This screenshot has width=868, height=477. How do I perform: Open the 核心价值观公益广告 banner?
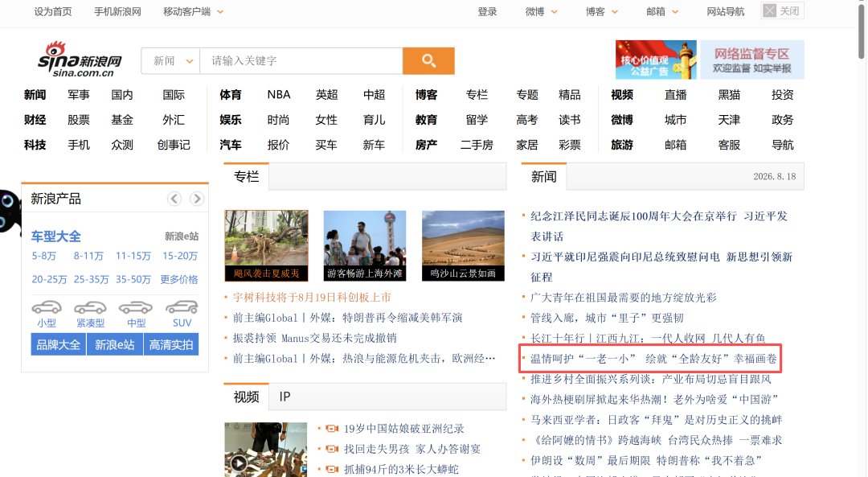click(x=656, y=60)
